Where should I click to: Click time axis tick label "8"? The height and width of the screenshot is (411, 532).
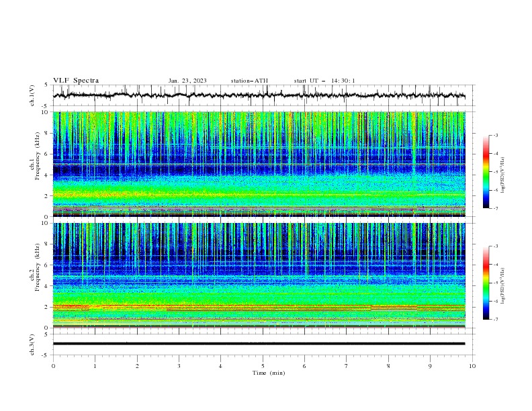[x=388, y=366]
